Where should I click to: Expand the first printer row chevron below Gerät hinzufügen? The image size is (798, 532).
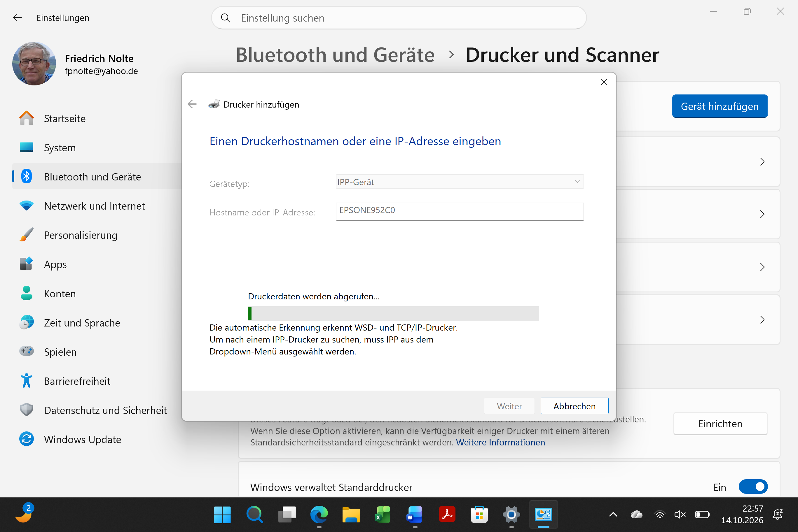(762, 161)
